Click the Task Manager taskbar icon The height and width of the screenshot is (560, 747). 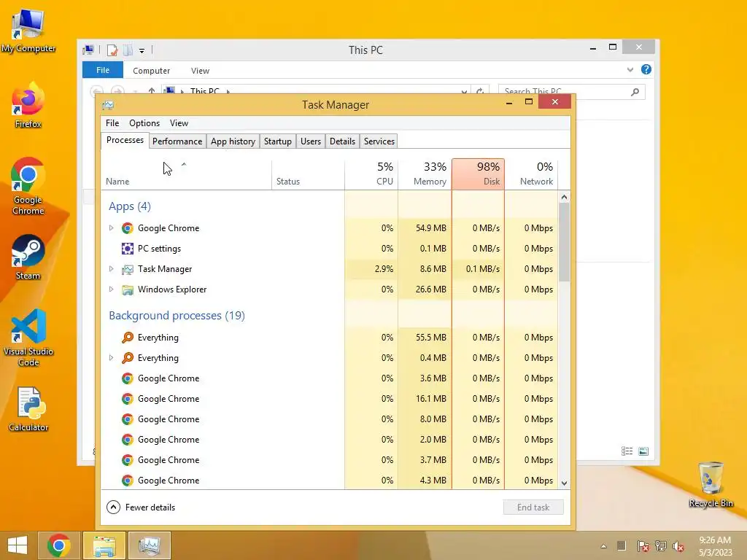(x=150, y=545)
